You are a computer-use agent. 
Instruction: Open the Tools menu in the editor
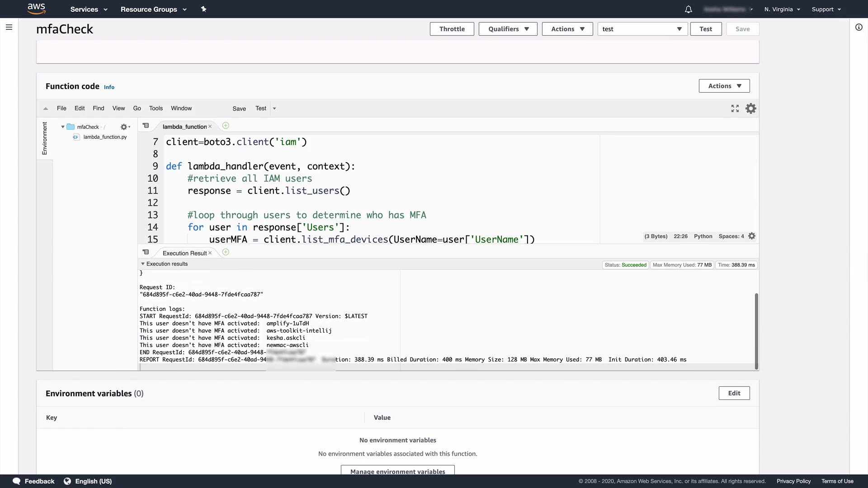pos(156,108)
